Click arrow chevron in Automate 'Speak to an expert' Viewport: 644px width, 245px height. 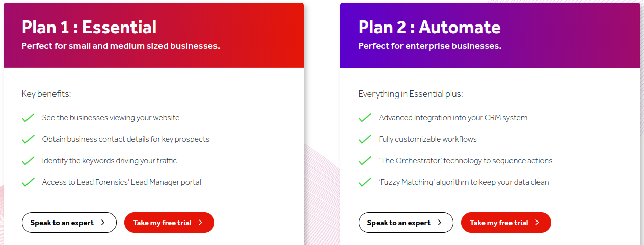click(x=440, y=223)
